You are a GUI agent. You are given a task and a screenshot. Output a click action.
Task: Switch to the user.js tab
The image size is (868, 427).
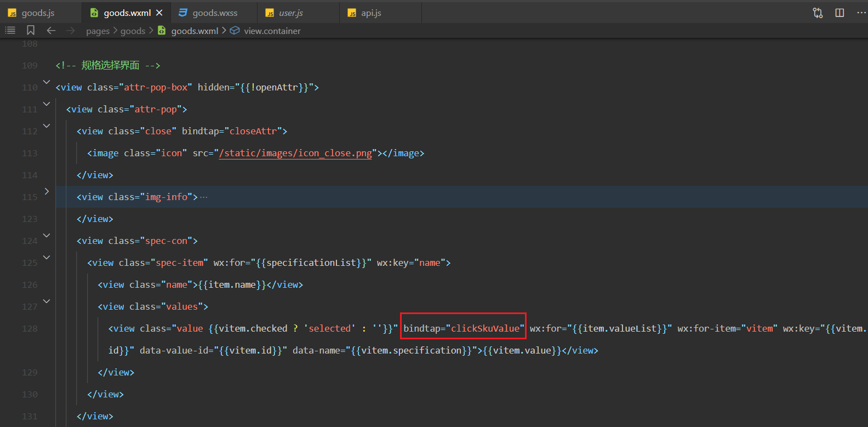pyautogui.click(x=291, y=13)
